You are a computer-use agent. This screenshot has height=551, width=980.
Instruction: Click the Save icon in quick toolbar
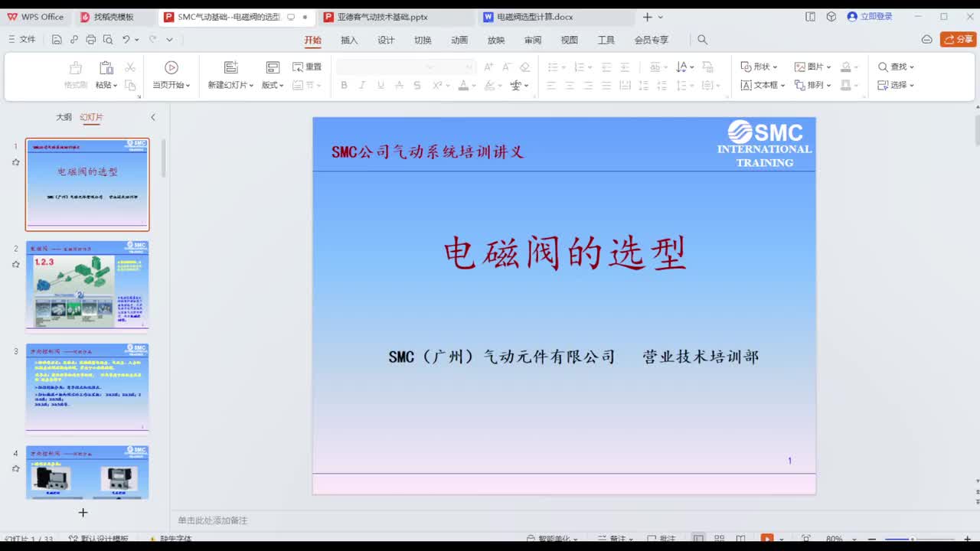pos(57,39)
